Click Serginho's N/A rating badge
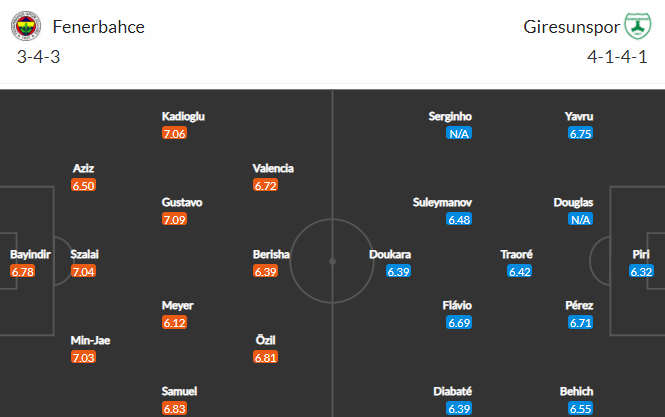 [459, 134]
